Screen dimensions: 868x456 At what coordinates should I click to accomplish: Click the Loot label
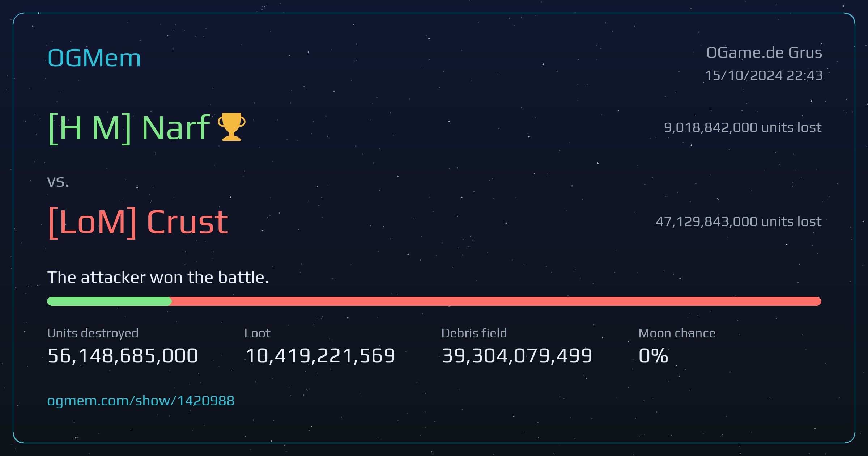258,333
